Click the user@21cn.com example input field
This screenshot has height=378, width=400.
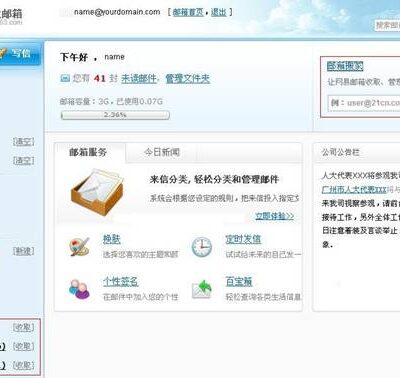click(364, 103)
